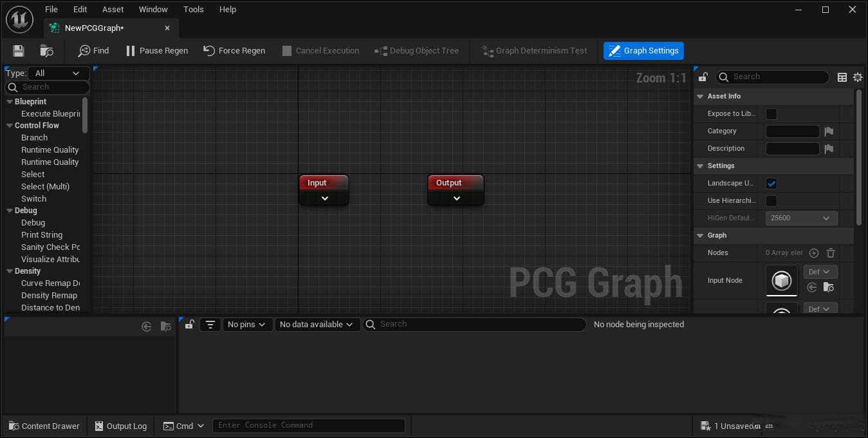Click the Category text field

click(x=792, y=131)
